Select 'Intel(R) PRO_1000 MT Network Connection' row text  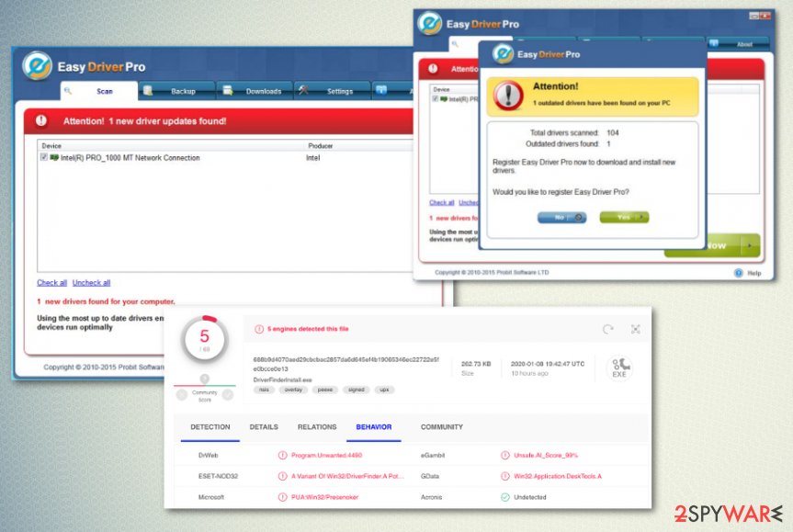point(130,158)
